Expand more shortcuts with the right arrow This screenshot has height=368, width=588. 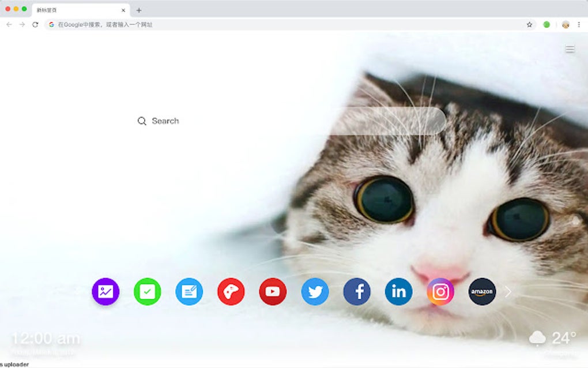[508, 292]
